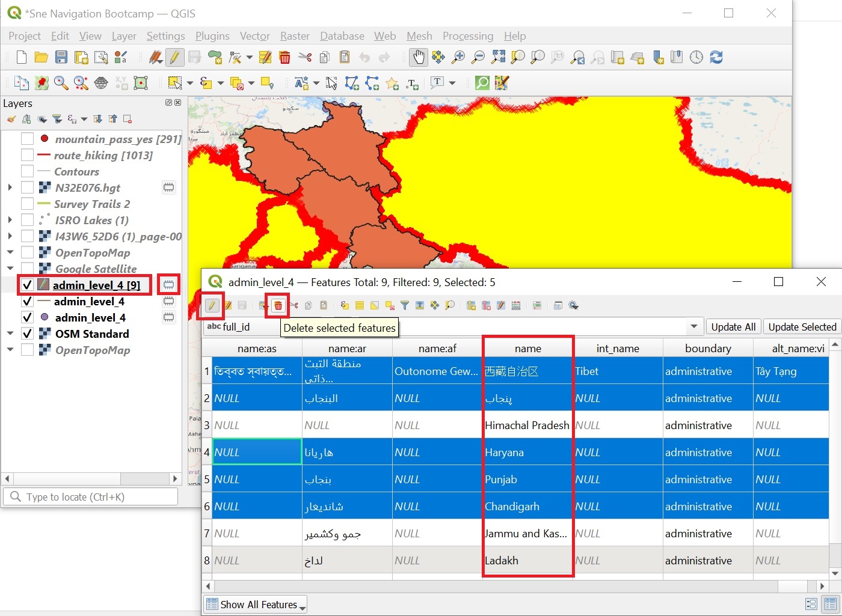Uncheck the OSM Standard layer
The image size is (842, 616).
27,334
